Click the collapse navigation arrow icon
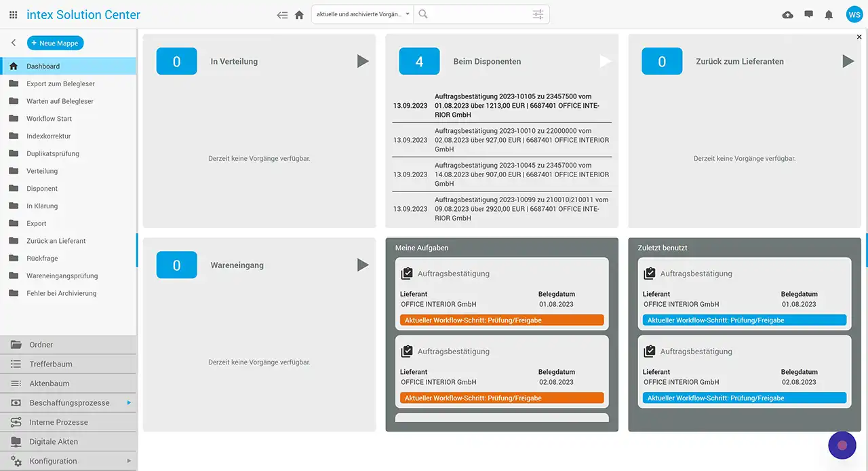Image resolution: width=868 pixels, height=471 pixels. (282, 15)
